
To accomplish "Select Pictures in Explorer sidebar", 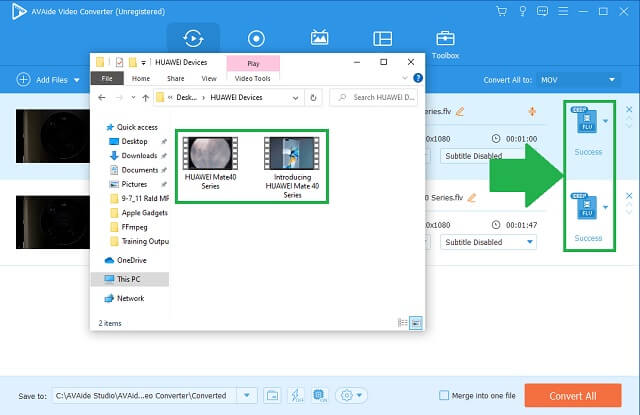I will (x=129, y=184).
